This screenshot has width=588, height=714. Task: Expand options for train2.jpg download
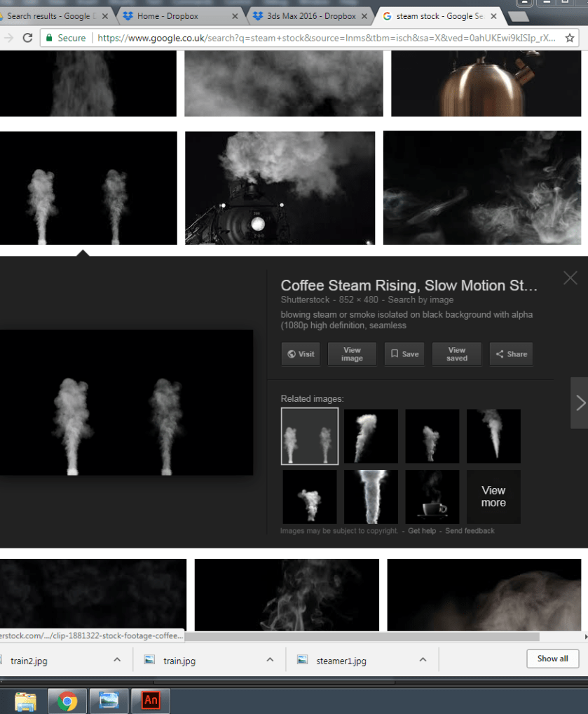117,660
